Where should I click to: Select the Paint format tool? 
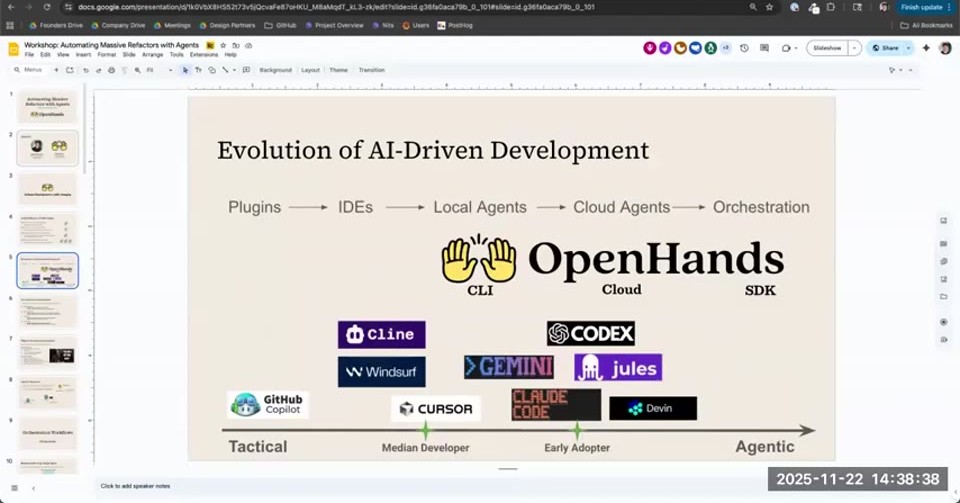tap(124, 70)
